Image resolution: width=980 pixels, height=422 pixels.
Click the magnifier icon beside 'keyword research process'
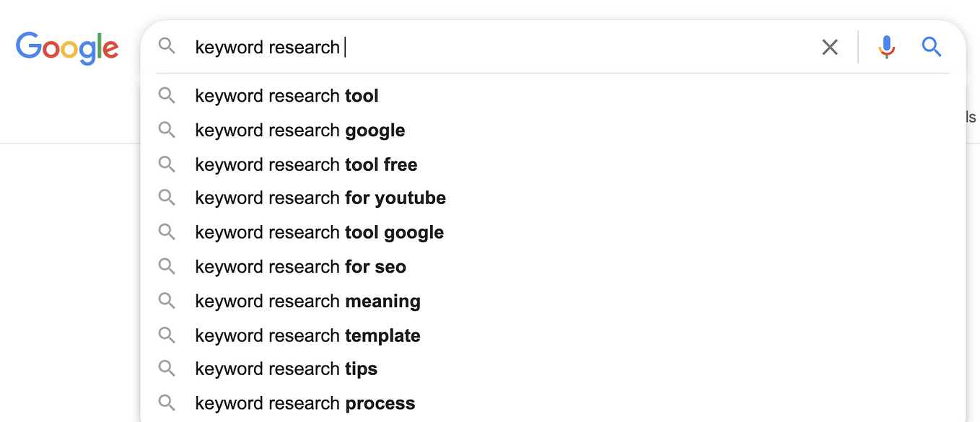[x=167, y=403]
